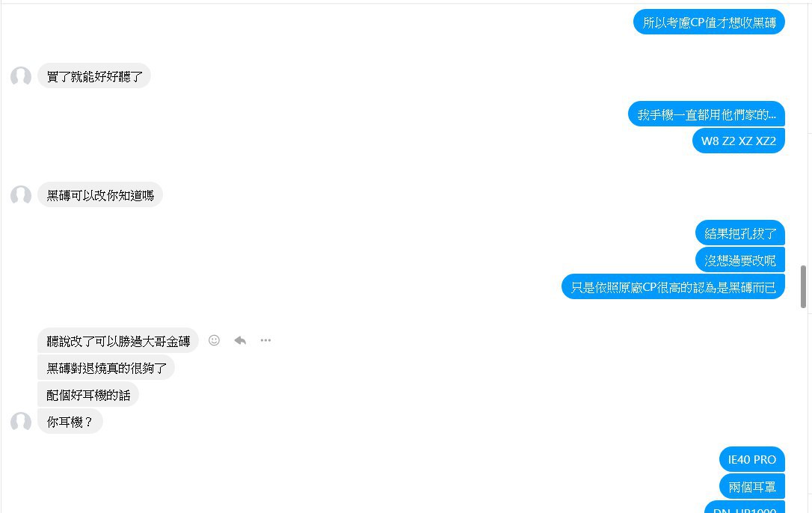Click the 黑磚對退燒真的很夠了 message
The image size is (812, 513).
point(106,368)
